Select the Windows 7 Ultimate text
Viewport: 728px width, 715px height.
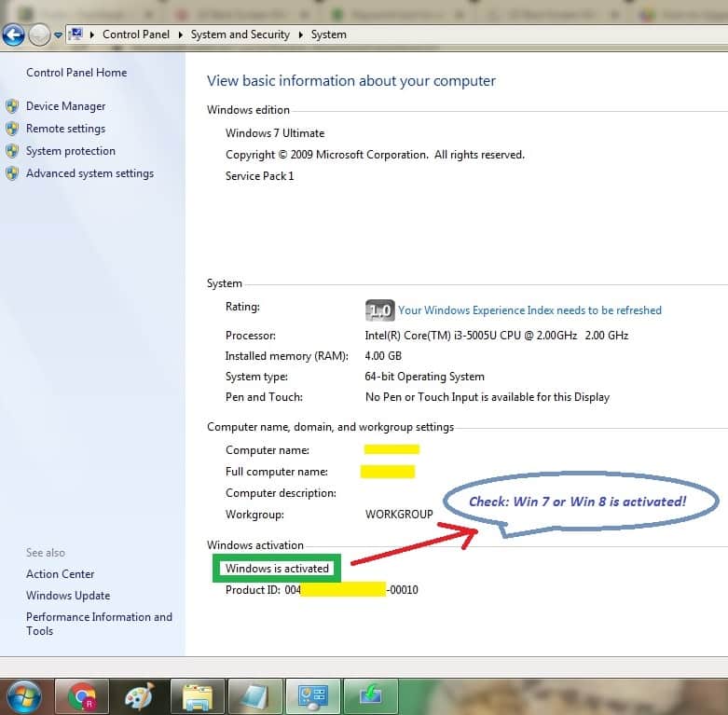275,133
